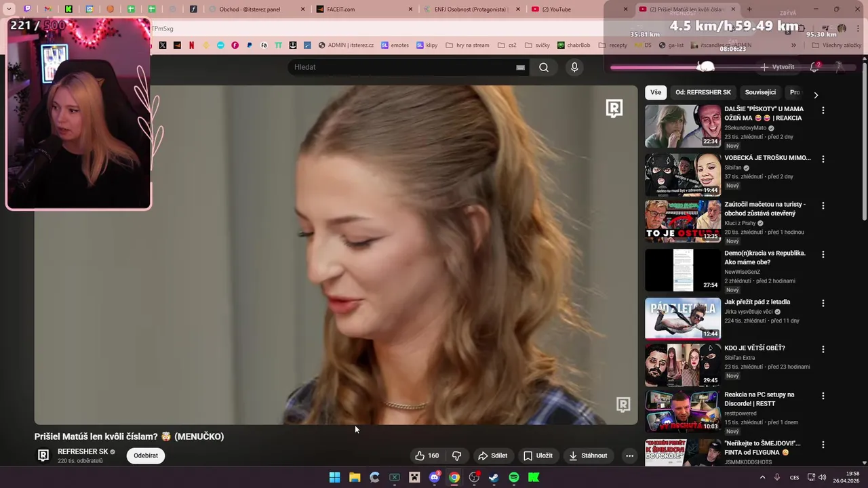Open OBS Studio from the taskbar
868x488 pixels.
(474, 477)
